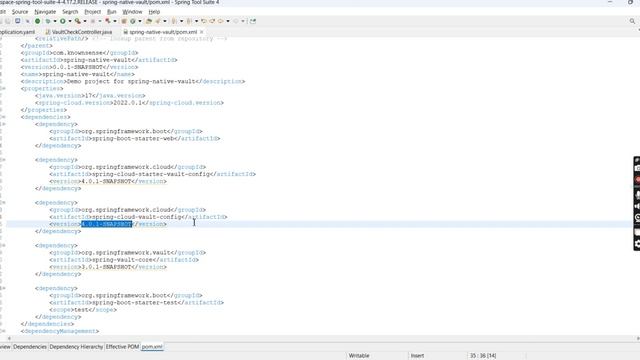The width and height of the screenshot is (640, 360).
Task: Open the Run menu
Action: tap(111, 12)
